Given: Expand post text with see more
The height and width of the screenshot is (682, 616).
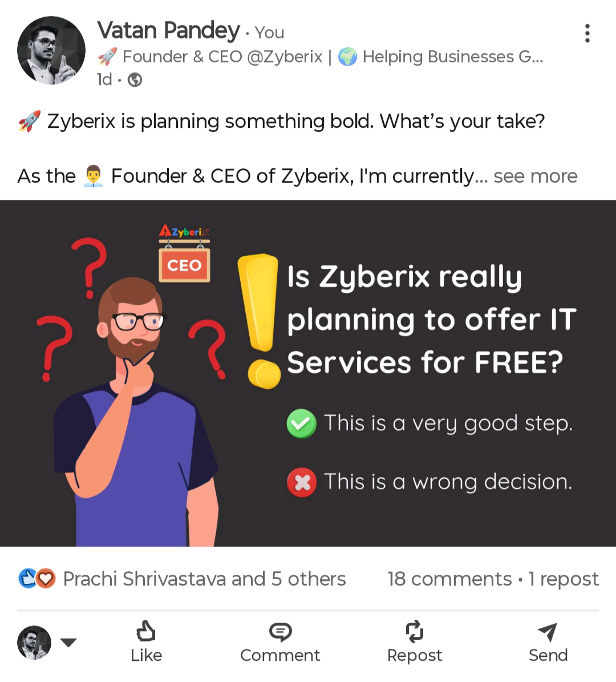Looking at the screenshot, I should pyautogui.click(x=535, y=176).
